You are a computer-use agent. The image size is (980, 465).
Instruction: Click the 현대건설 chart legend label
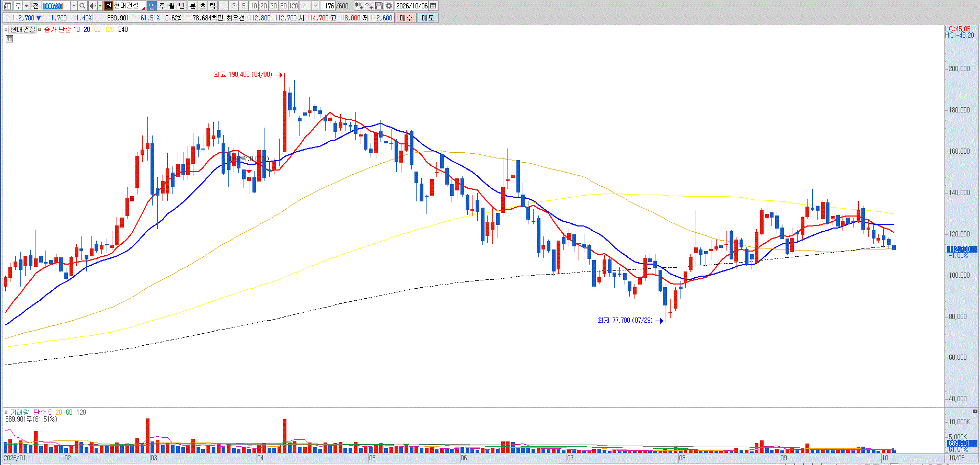(23, 30)
